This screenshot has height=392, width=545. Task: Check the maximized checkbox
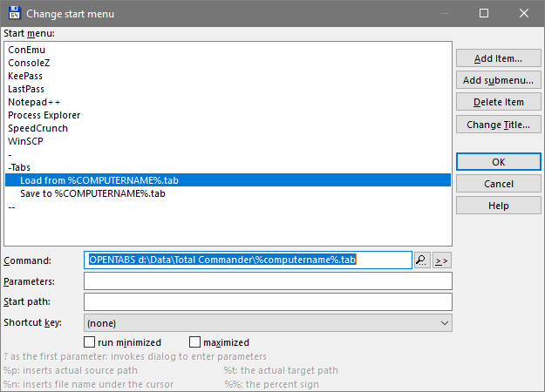tap(195, 342)
